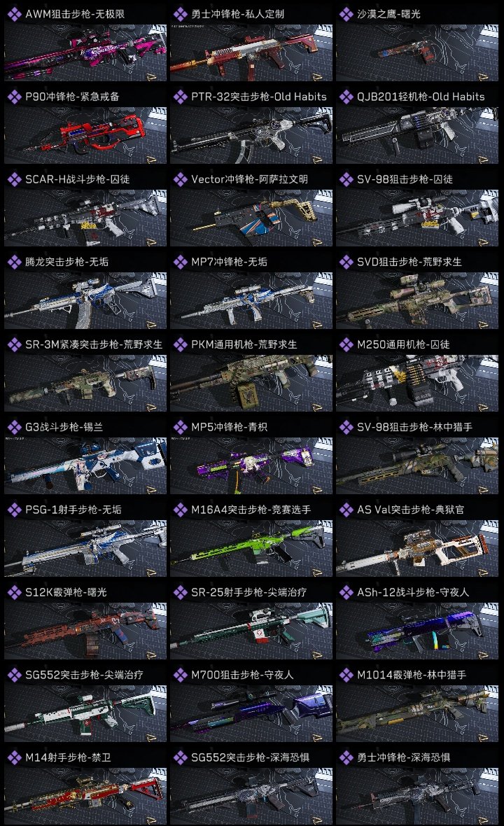Select the PTR-32突击步枪-Old Habits title

point(258,97)
